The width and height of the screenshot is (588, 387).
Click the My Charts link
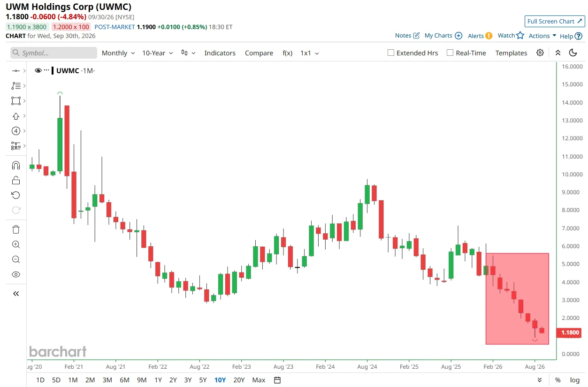coord(438,36)
